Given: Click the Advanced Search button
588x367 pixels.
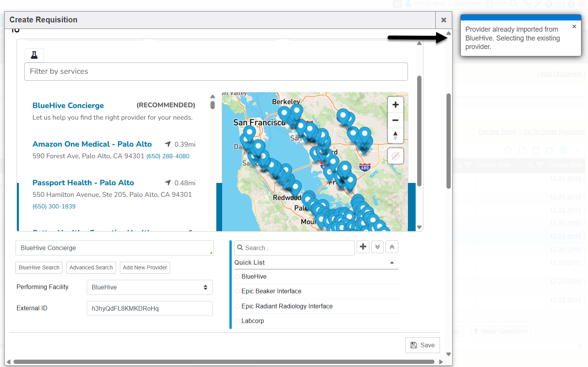Looking at the screenshot, I should click(91, 267).
